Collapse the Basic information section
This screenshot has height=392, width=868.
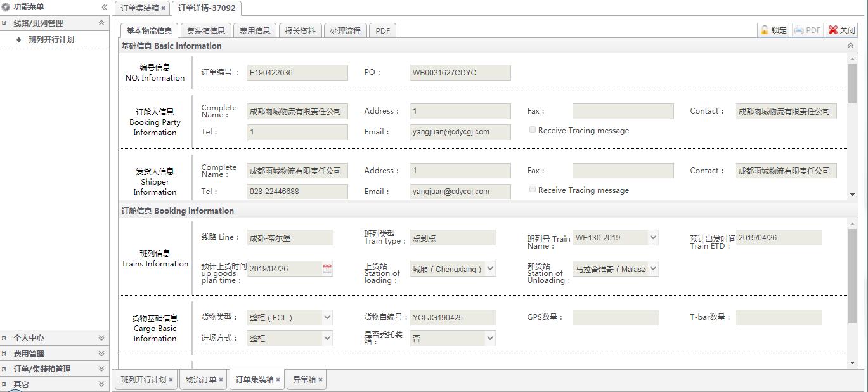point(850,46)
